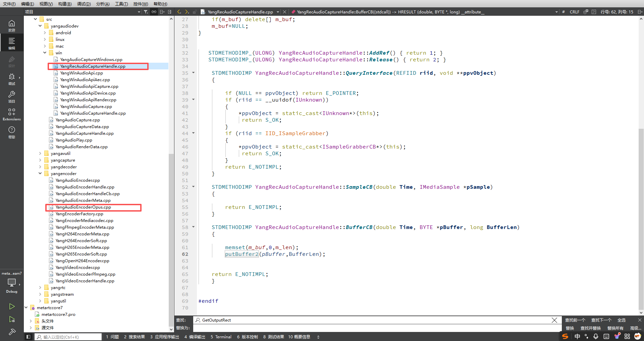Go forward in navigation history

point(187,12)
